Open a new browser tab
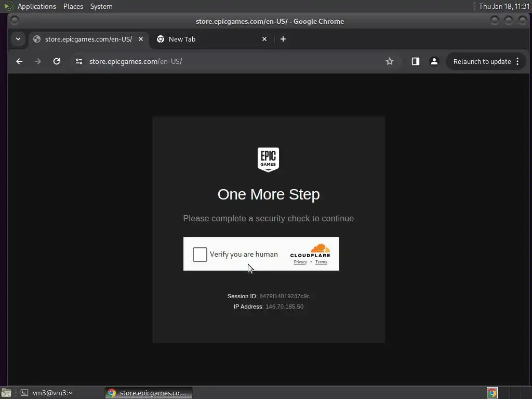Image resolution: width=532 pixels, height=399 pixels. [283, 39]
